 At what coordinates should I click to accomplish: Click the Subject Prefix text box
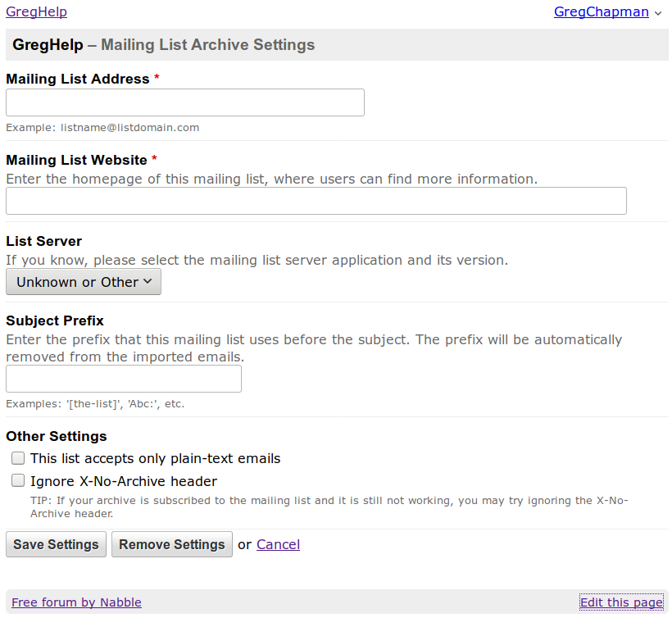[x=123, y=379]
